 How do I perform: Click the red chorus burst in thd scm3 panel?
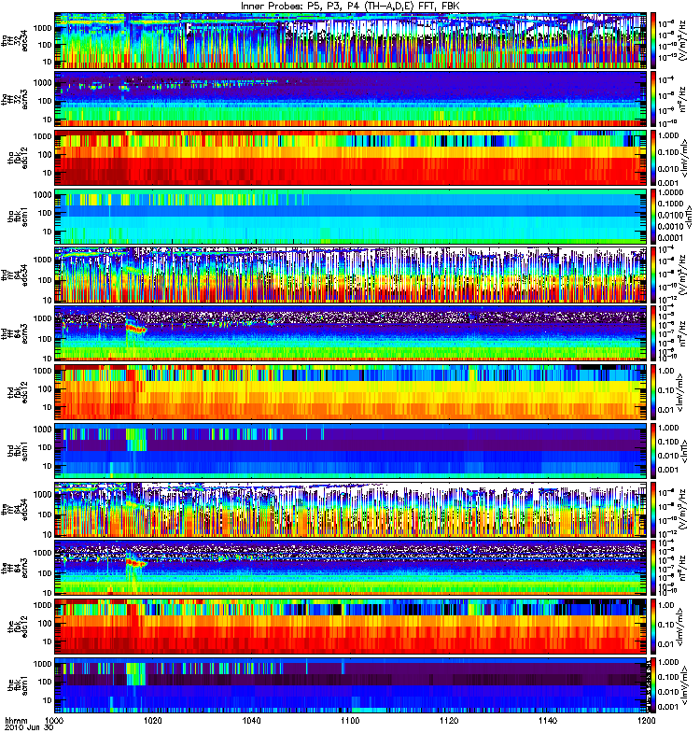[136, 329]
